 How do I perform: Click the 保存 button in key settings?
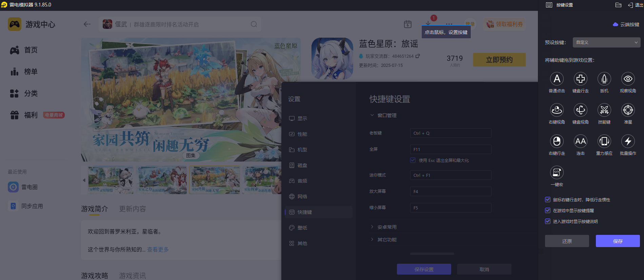tap(618, 241)
